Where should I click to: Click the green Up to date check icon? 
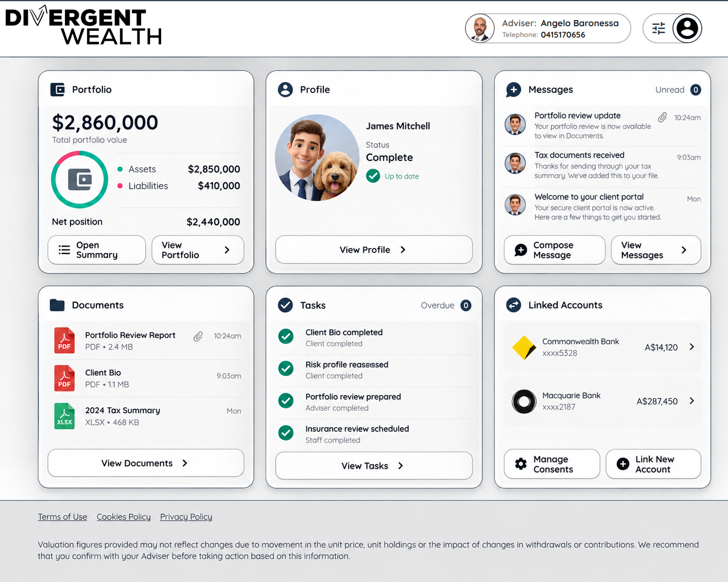(373, 176)
